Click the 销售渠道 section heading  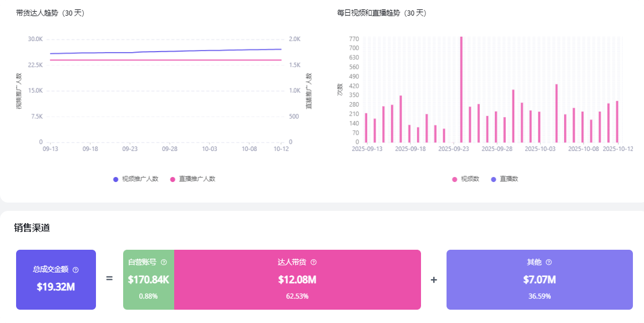click(32, 228)
